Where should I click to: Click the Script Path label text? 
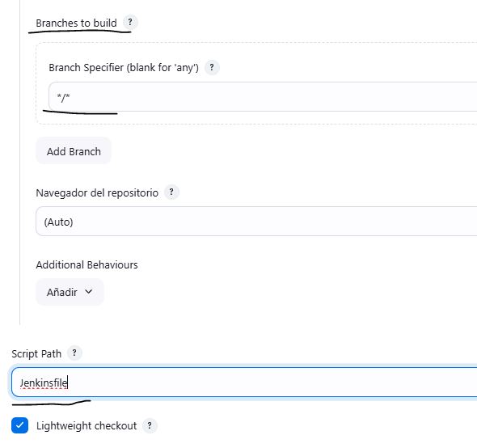(x=36, y=353)
